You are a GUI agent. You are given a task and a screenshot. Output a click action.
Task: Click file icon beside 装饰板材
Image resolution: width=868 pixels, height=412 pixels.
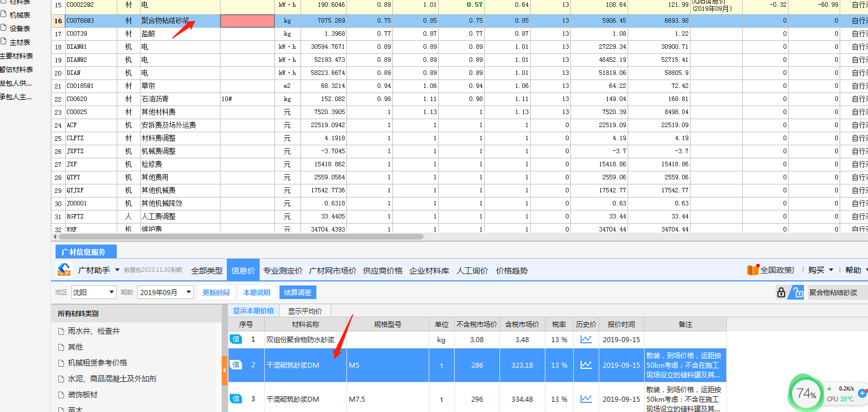61,394
